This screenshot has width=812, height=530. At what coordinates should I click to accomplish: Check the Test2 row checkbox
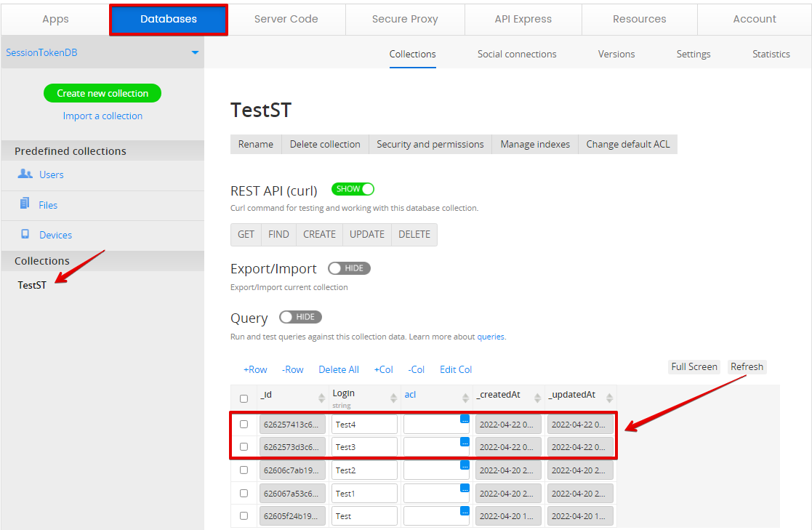pyautogui.click(x=244, y=470)
